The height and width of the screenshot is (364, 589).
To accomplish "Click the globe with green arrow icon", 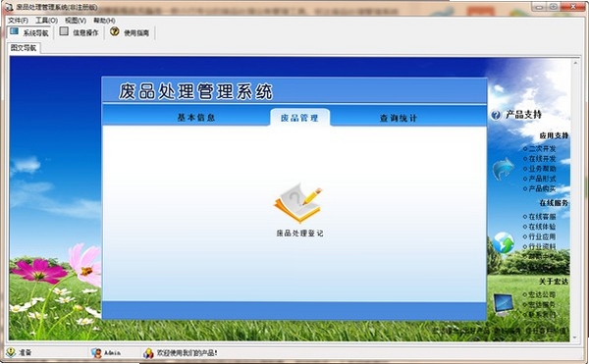I will [x=504, y=242].
